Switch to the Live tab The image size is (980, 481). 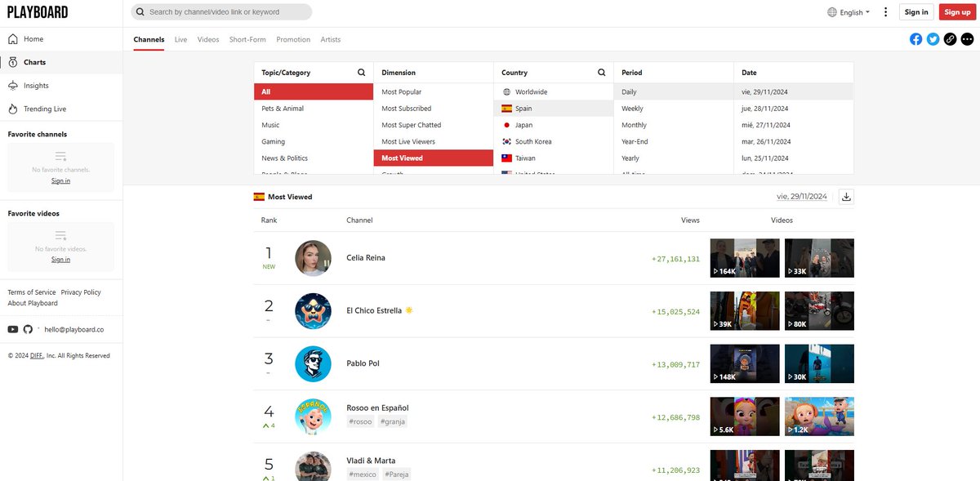click(180, 39)
